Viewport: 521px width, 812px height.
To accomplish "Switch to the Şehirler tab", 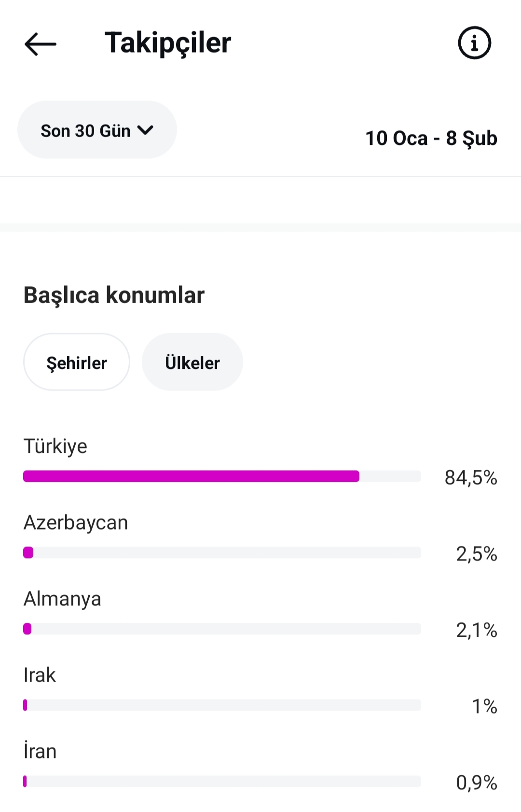I will [x=77, y=362].
